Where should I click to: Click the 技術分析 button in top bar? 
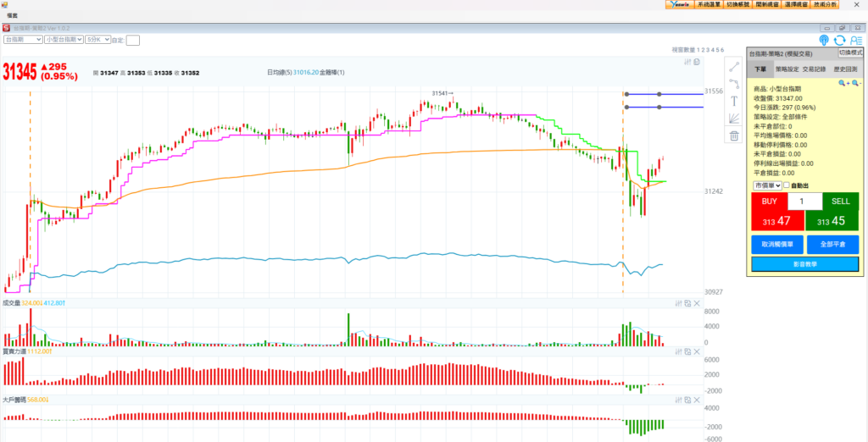tap(825, 4)
